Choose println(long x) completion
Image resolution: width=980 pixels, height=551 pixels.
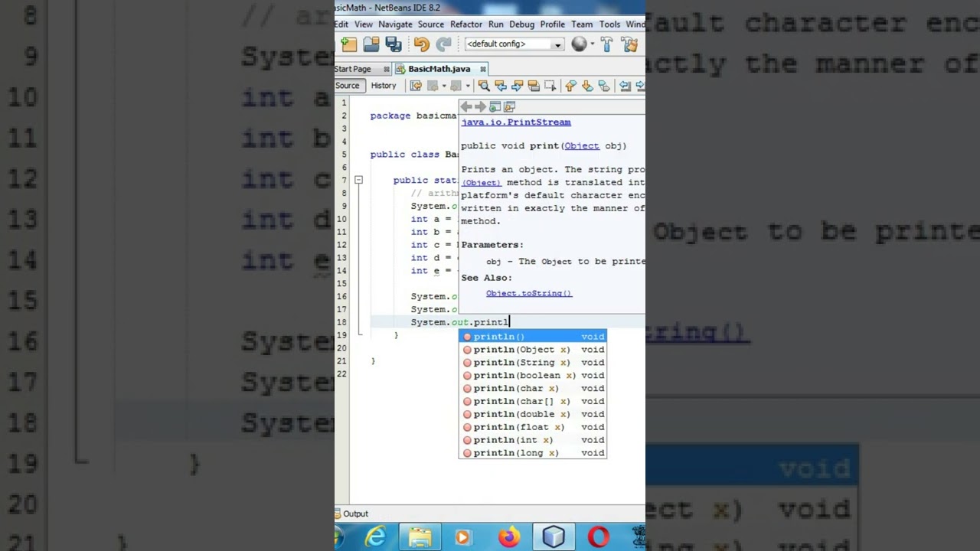coord(532,453)
